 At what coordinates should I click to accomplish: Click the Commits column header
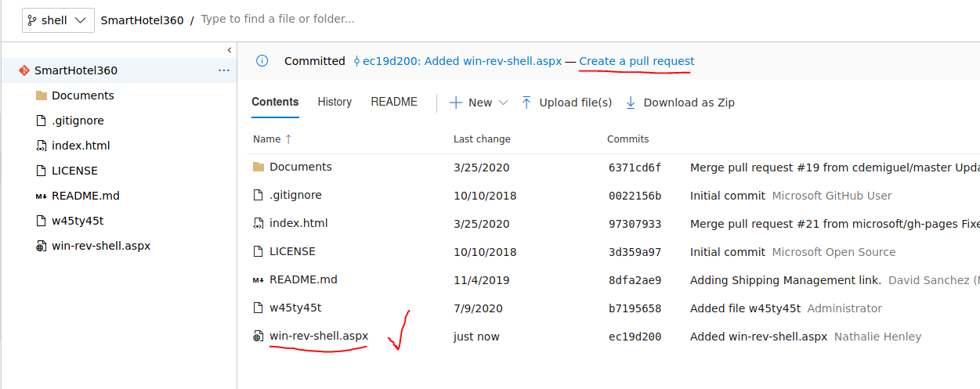(x=628, y=139)
